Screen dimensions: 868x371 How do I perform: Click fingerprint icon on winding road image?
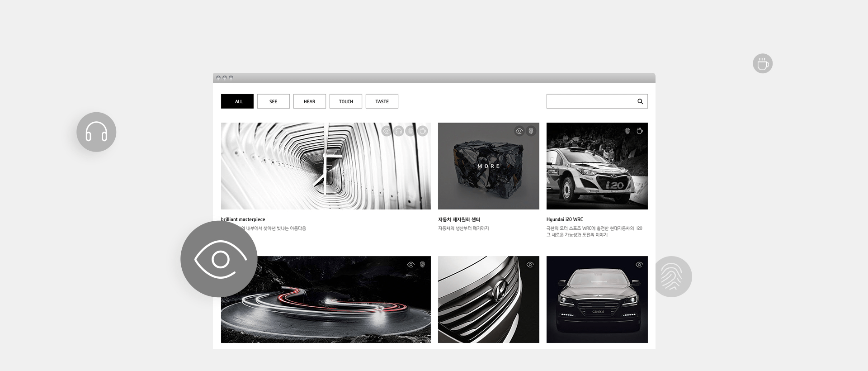click(422, 265)
